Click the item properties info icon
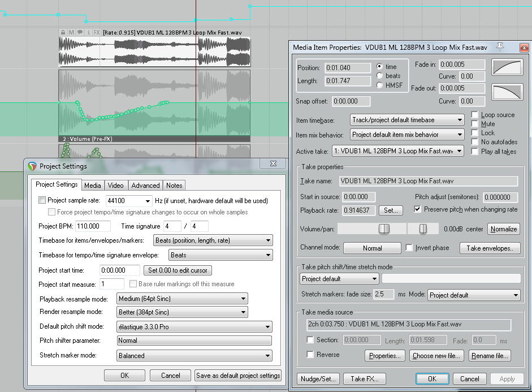 click(x=88, y=33)
